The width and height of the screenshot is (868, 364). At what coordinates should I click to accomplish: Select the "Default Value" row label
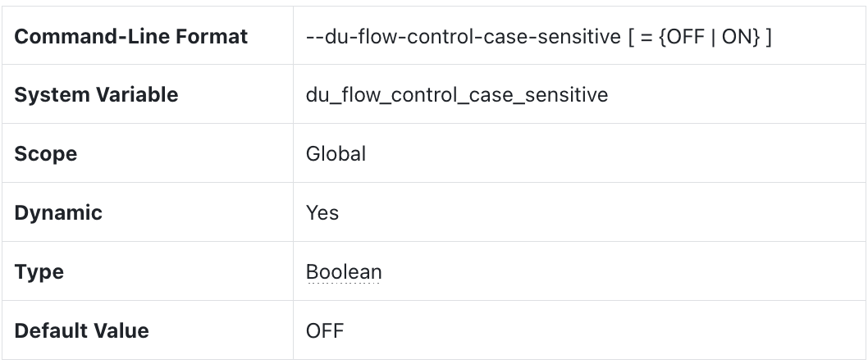[83, 331]
